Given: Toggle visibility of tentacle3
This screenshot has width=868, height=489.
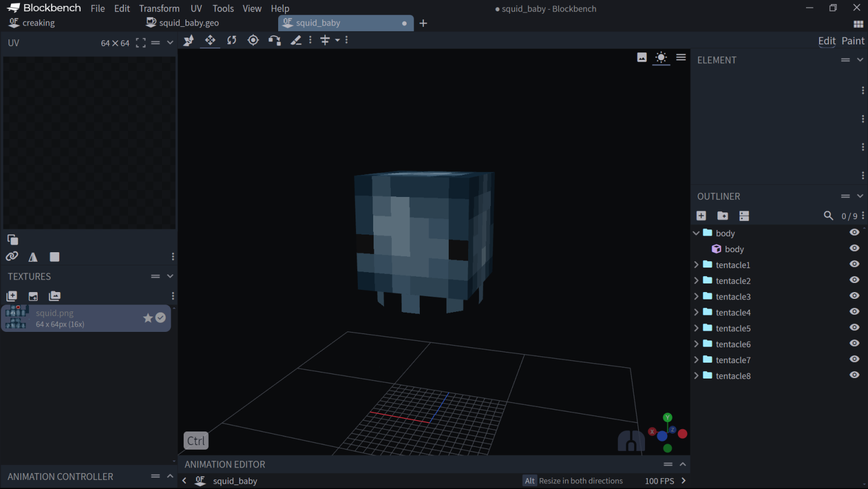Looking at the screenshot, I should click(854, 296).
